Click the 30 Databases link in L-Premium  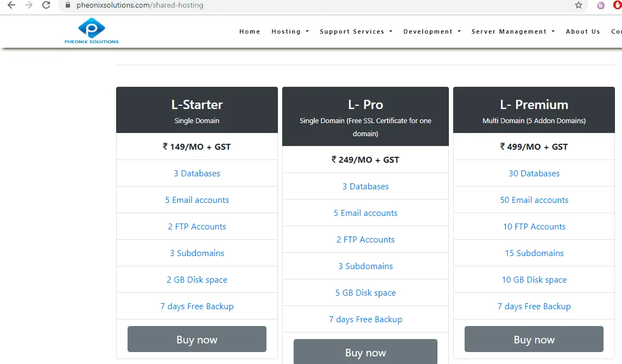click(x=534, y=174)
